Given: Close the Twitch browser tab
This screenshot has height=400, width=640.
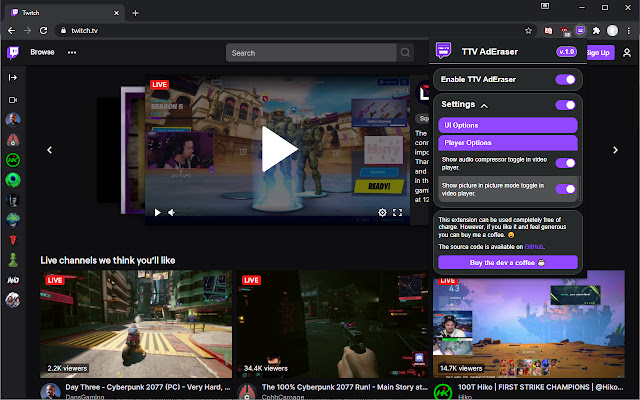Looking at the screenshot, I should pyautogui.click(x=116, y=13).
